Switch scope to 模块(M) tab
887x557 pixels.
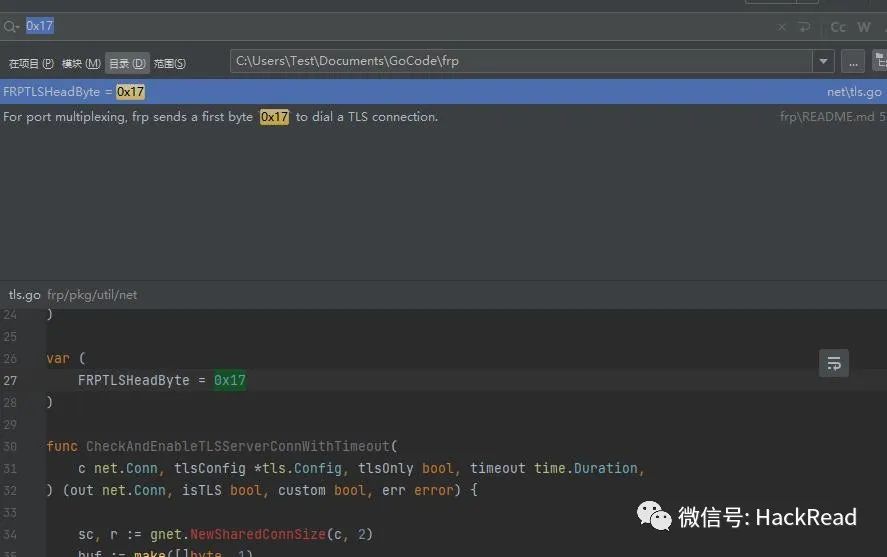(x=81, y=63)
